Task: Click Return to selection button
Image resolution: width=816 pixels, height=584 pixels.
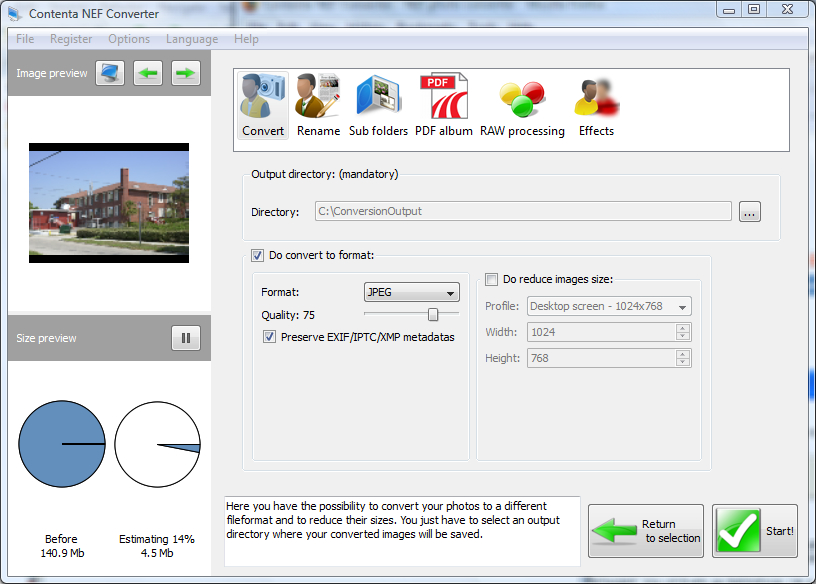Action: (x=646, y=531)
